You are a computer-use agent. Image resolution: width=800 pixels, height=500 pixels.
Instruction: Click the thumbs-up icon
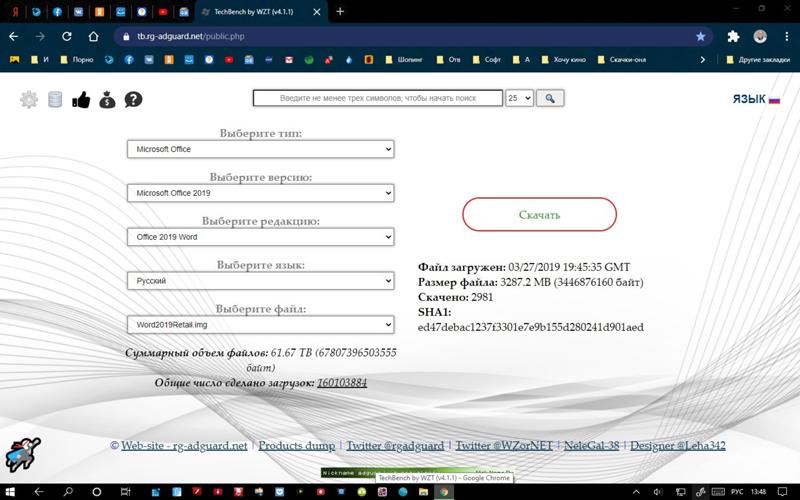[x=81, y=99]
